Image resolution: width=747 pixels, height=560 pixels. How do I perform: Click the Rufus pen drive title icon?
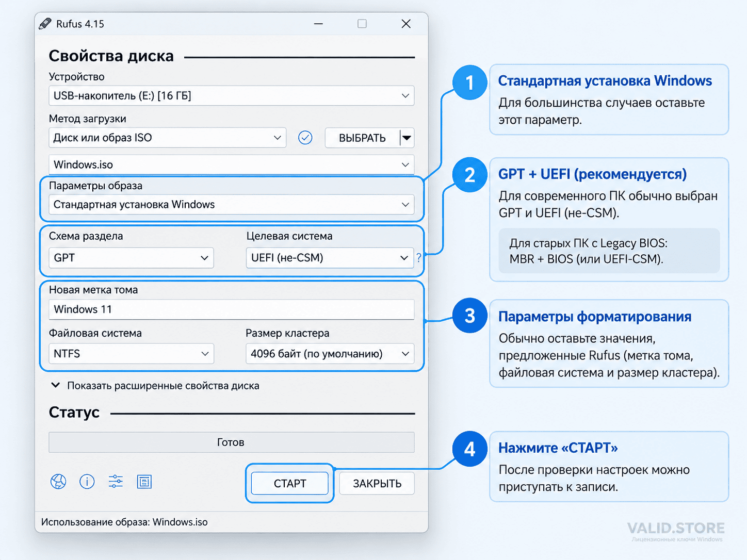[45, 24]
